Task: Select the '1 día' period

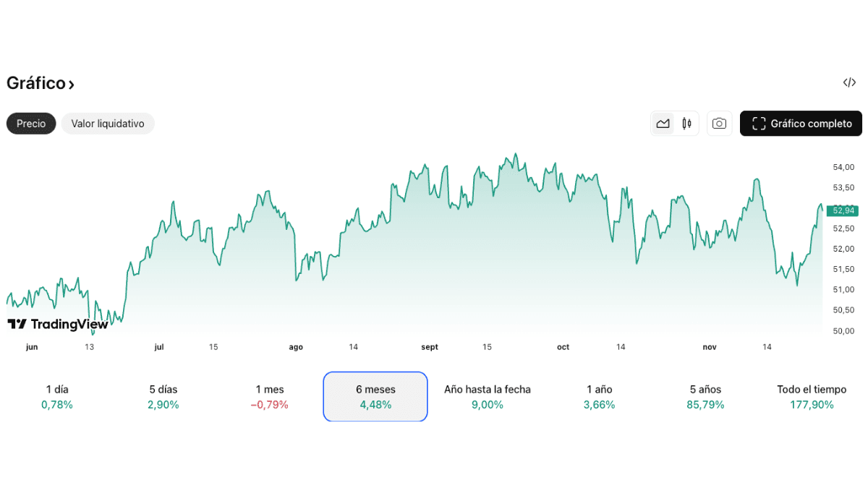Action: (56, 396)
